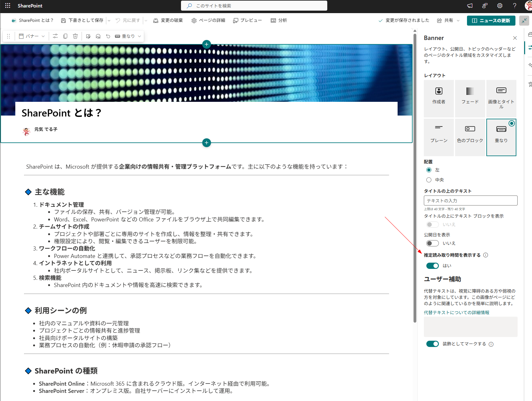Show info for mark as decorative
The image size is (532, 401).
tap(491, 344)
